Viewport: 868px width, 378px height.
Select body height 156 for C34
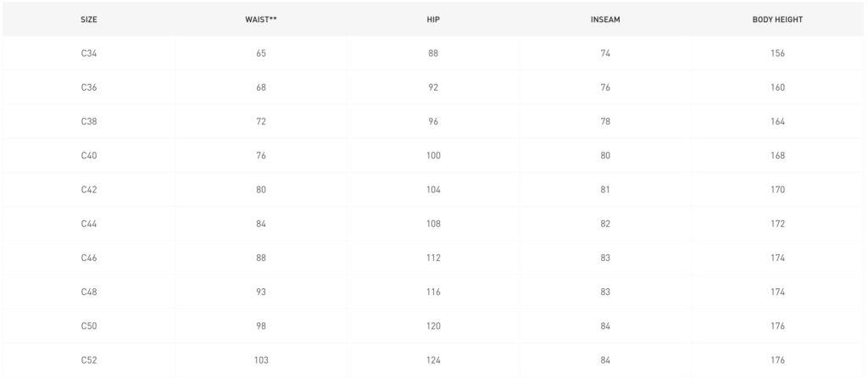(x=777, y=53)
